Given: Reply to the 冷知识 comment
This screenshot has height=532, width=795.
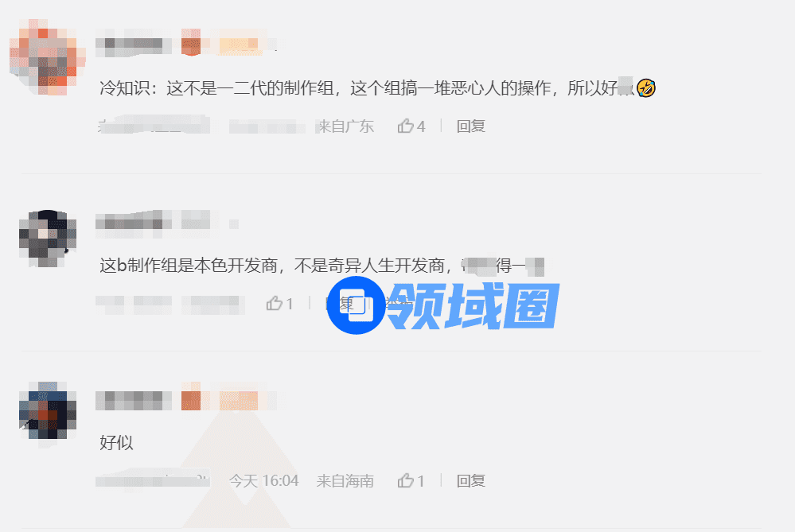Looking at the screenshot, I should click(470, 126).
